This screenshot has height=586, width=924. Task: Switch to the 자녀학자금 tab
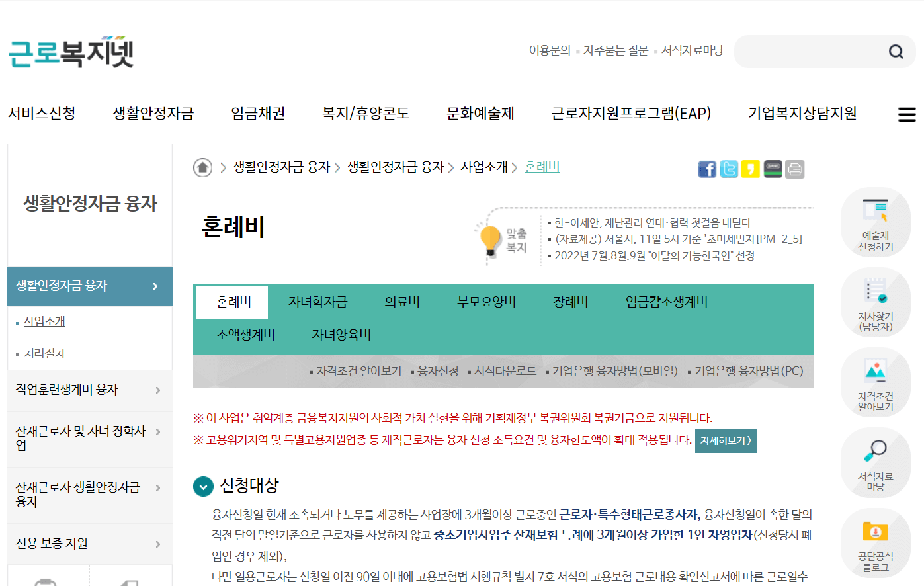[316, 301]
